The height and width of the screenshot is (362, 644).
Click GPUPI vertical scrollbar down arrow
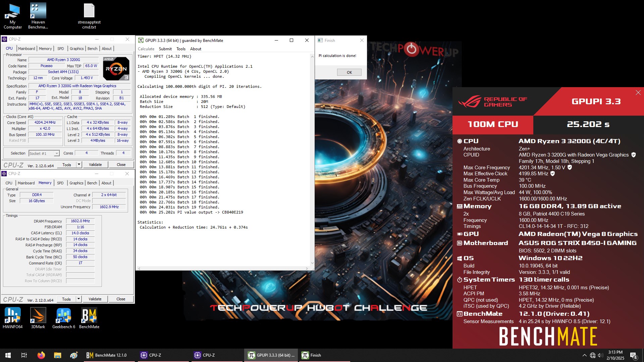312,263
